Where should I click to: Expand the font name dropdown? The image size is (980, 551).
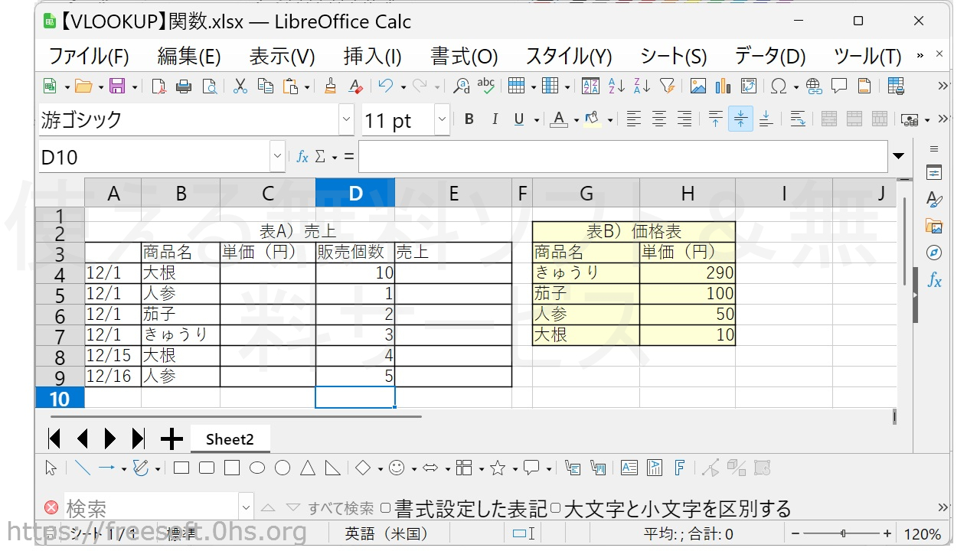click(x=347, y=119)
